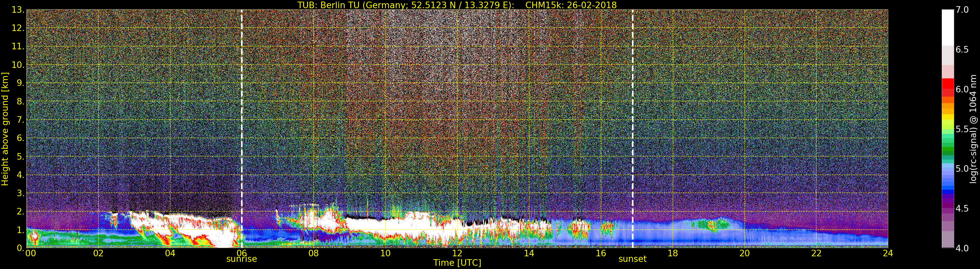Click the height tick label '9.'

point(20,83)
